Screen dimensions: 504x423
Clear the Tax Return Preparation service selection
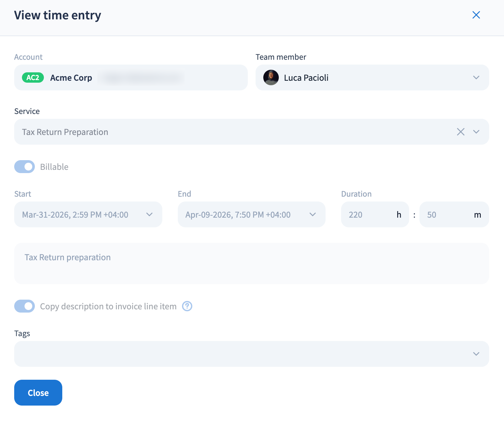pyautogui.click(x=460, y=132)
